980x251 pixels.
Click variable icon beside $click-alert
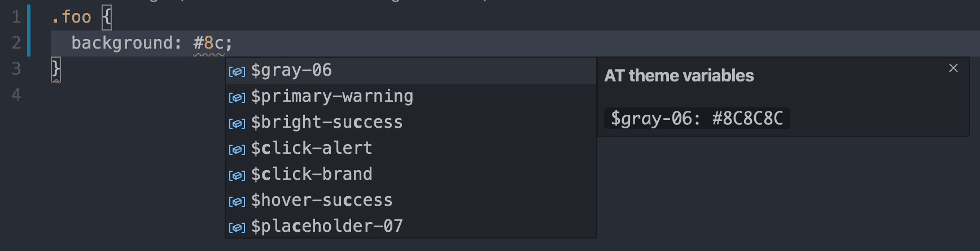click(237, 149)
